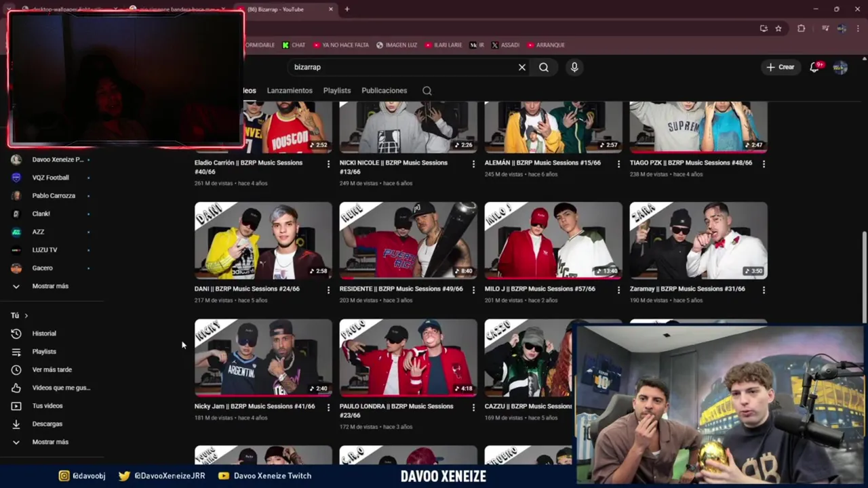
Task: Open the ARRANQUE bookmark
Action: [x=545, y=45]
